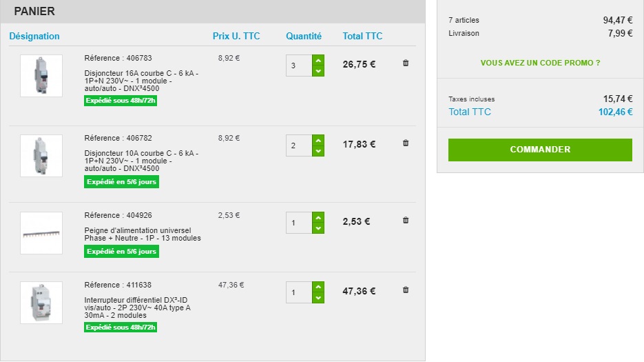This screenshot has height=362, width=644.
Task: Lower quantity of Peigne d'alimentation
Action: coord(318,228)
